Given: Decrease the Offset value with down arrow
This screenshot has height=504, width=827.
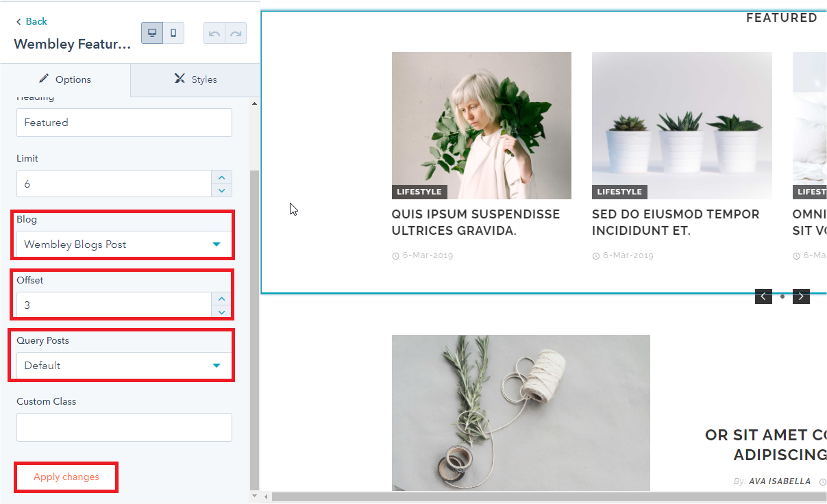Looking at the screenshot, I should pos(221,312).
